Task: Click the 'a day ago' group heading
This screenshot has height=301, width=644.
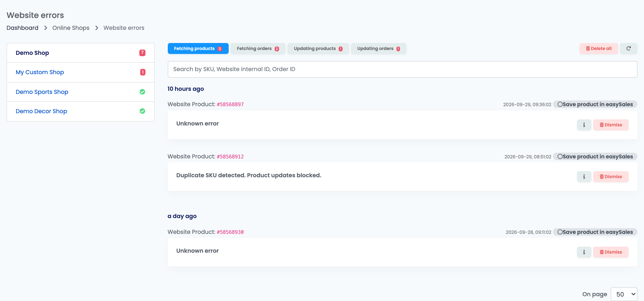Action: tap(182, 216)
